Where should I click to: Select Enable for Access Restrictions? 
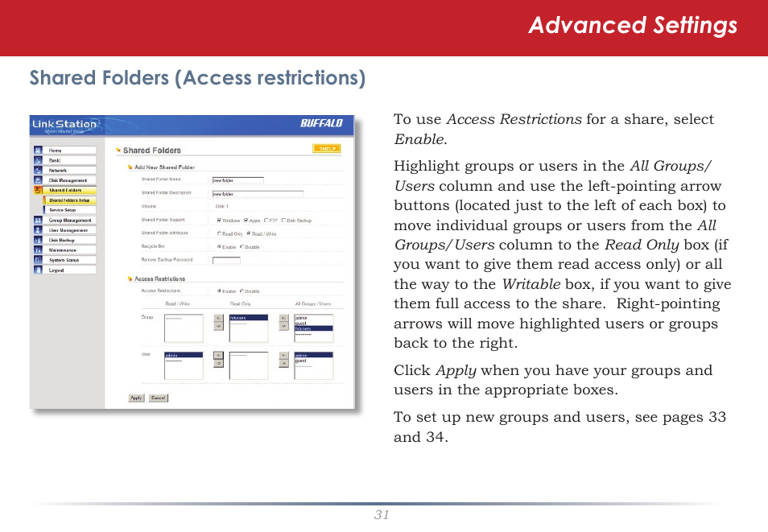(x=220, y=291)
